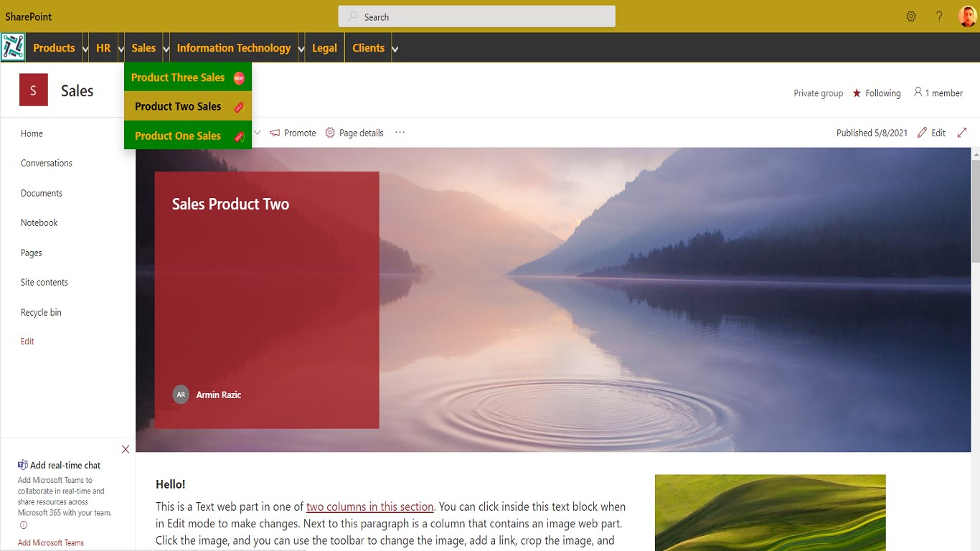Toggle the Following star
The width and height of the screenshot is (980, 551).
[x=857, y=93]
